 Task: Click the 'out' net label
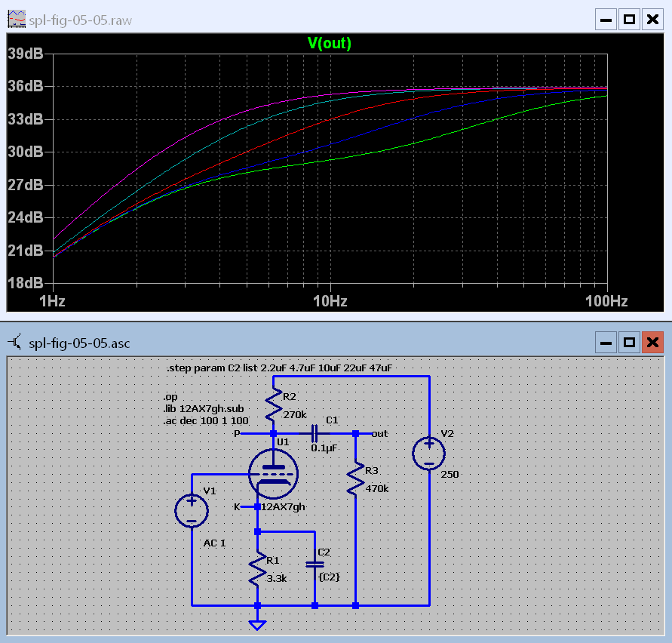pos(379,433)
